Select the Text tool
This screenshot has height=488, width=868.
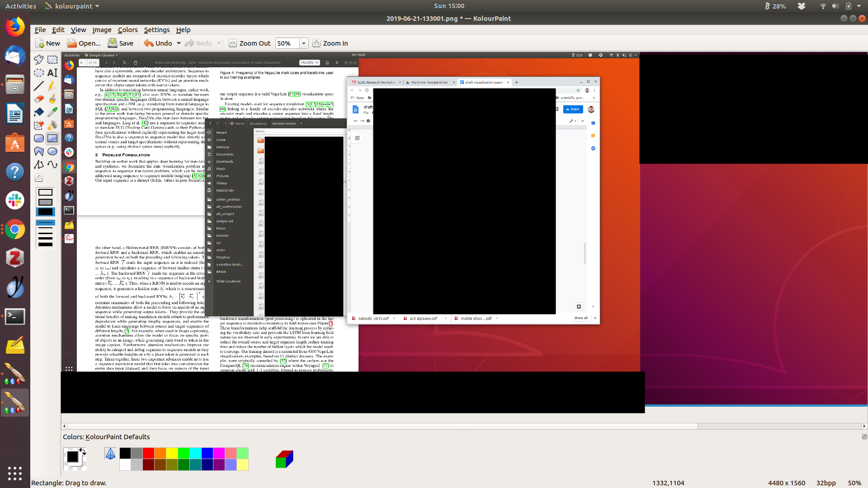click(x=52, y=73)
